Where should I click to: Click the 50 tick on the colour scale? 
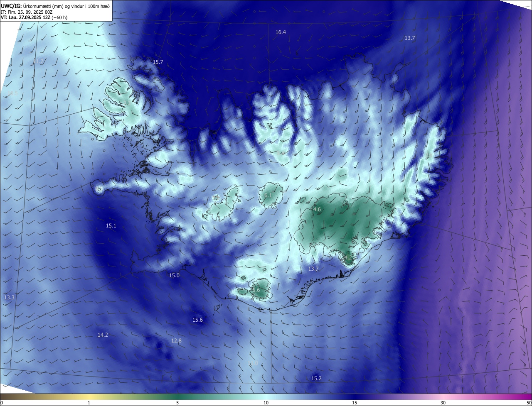(529, 403)
